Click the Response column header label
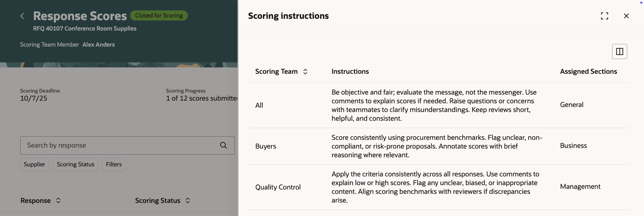 point(36,201)
